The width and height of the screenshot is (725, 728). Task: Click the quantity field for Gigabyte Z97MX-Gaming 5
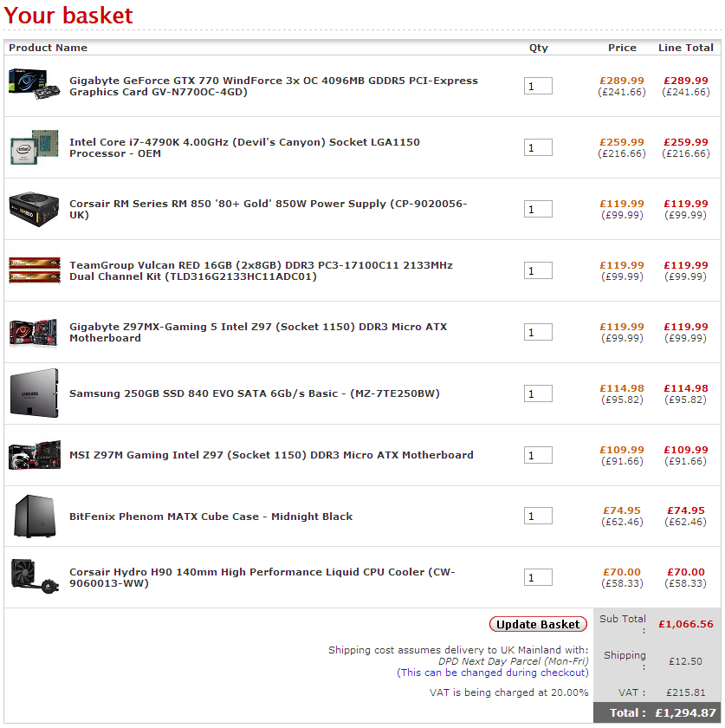(x=538, y=332)
